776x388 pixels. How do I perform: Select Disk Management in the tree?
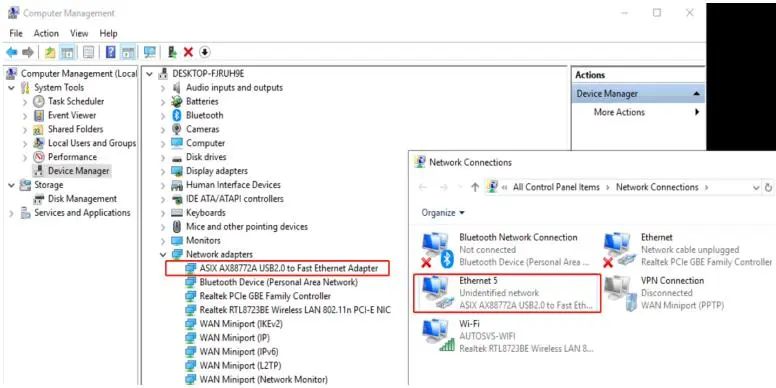[82, 199]
